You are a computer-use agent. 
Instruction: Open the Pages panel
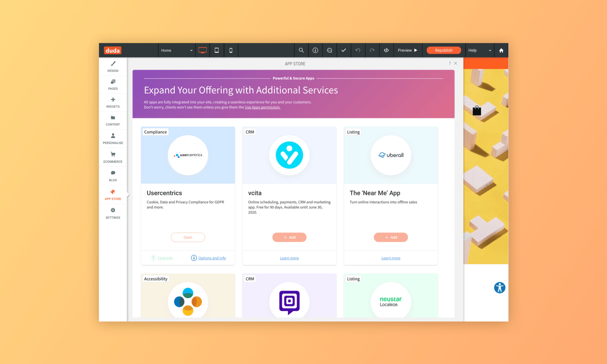(113, 85)
